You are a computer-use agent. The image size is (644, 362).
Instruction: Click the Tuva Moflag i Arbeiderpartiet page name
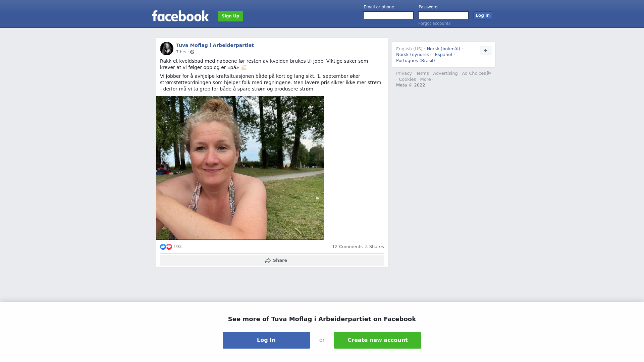pos(215,45)
